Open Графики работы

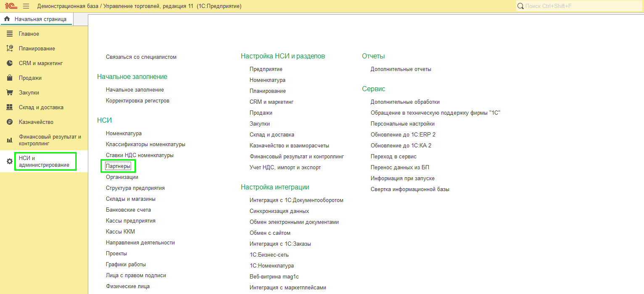pos(126,264)
